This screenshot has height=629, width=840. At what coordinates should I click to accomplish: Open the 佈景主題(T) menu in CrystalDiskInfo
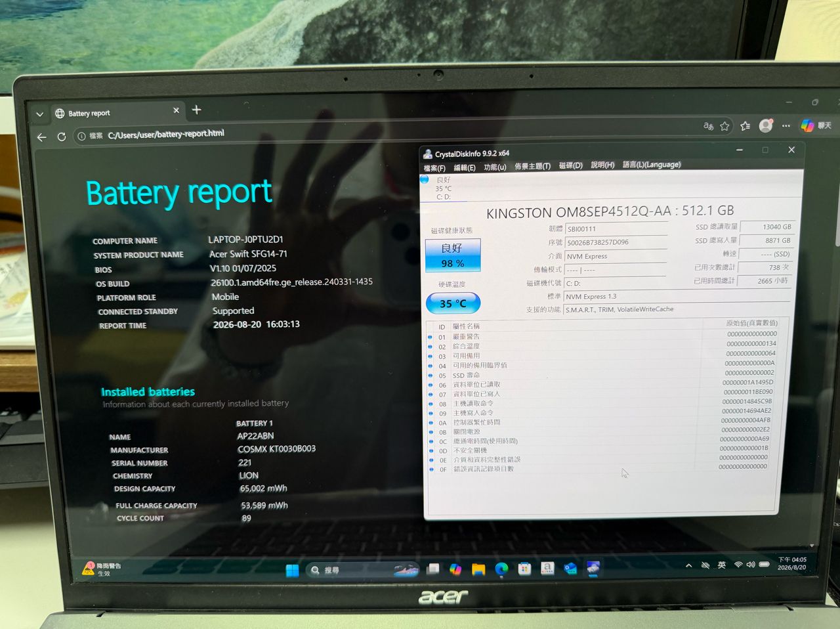point(532,166)
